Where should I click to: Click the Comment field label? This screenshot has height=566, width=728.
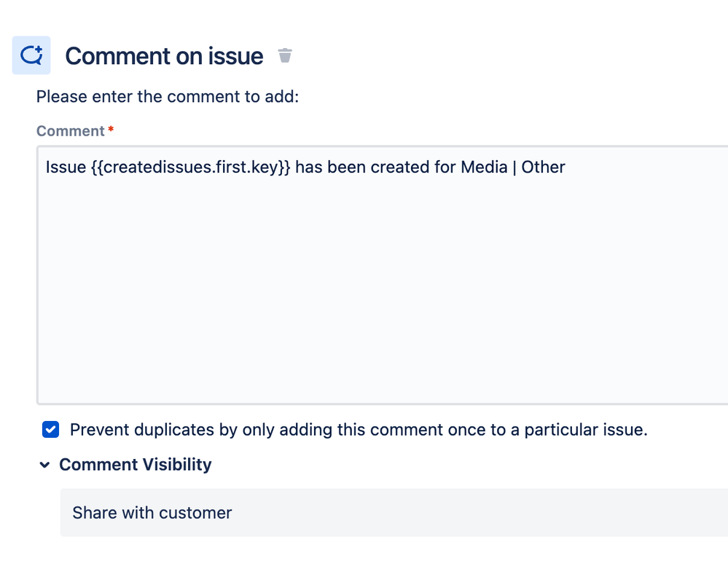(x=70, y=131)
